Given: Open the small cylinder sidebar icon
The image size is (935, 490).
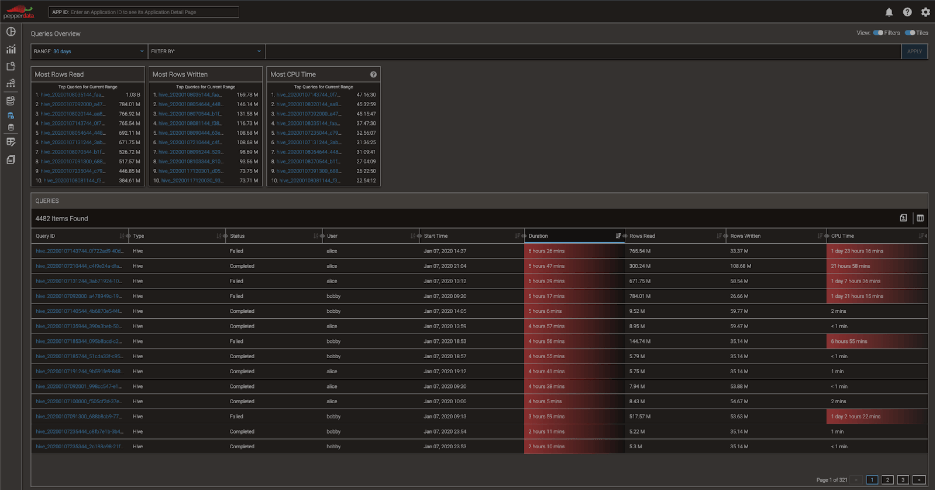Looking at the screenshot, I should [x=11, y=128].
